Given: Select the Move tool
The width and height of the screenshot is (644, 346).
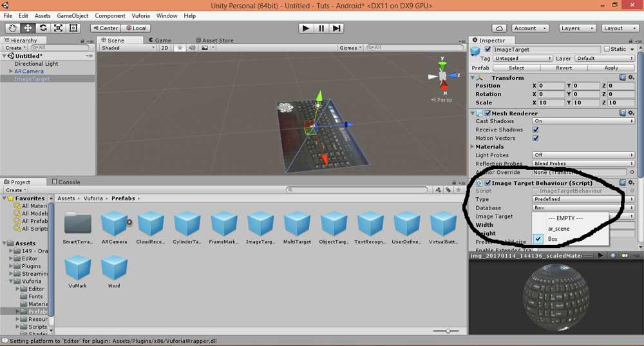Looking at the screenshot, I should tap(28, 28).
